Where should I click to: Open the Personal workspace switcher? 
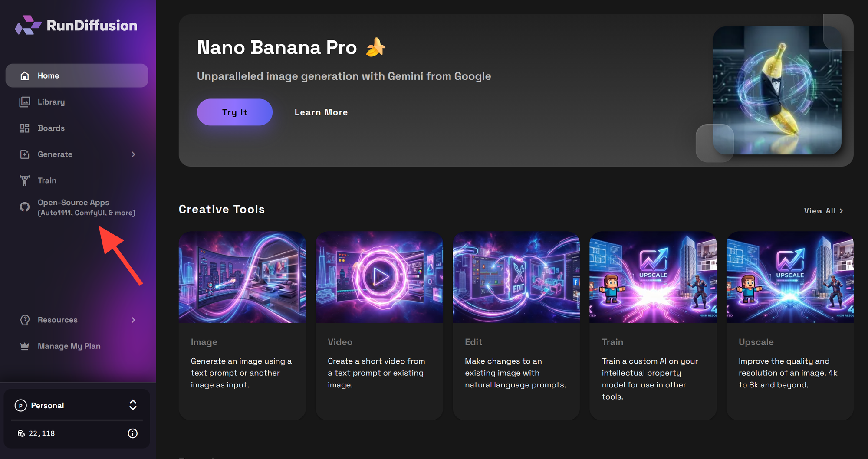click(x=77, y=405)
